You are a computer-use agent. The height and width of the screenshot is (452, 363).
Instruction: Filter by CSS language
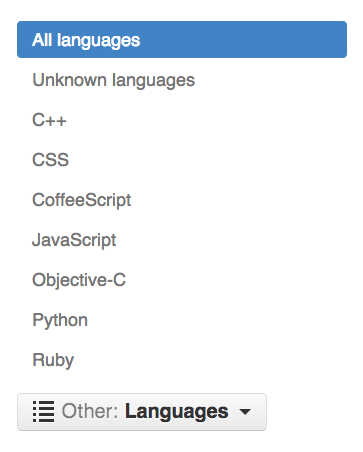(x=51, y=160)
